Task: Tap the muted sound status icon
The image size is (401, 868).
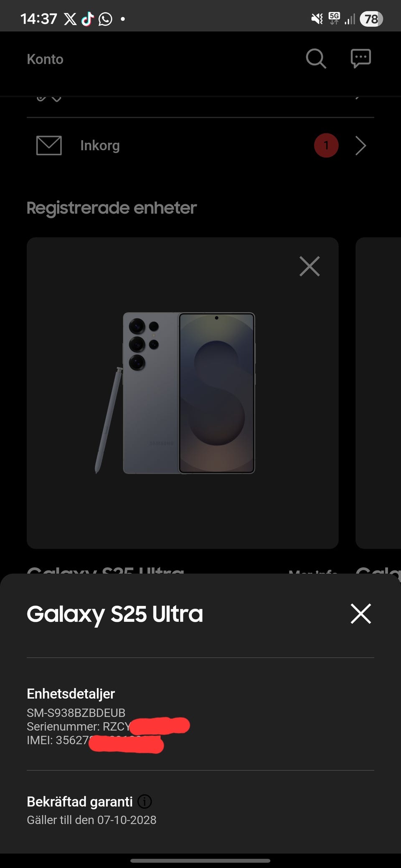Action: [317, 19]
